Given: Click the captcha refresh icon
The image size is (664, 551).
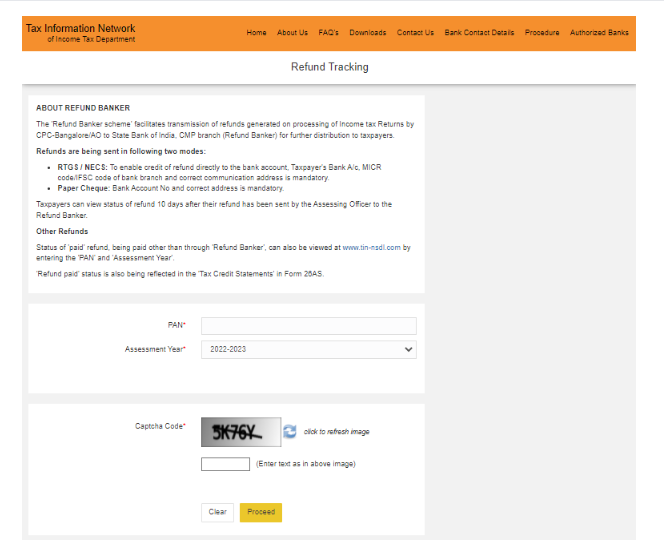Looking at the screenshot, I should coord(290,432).
